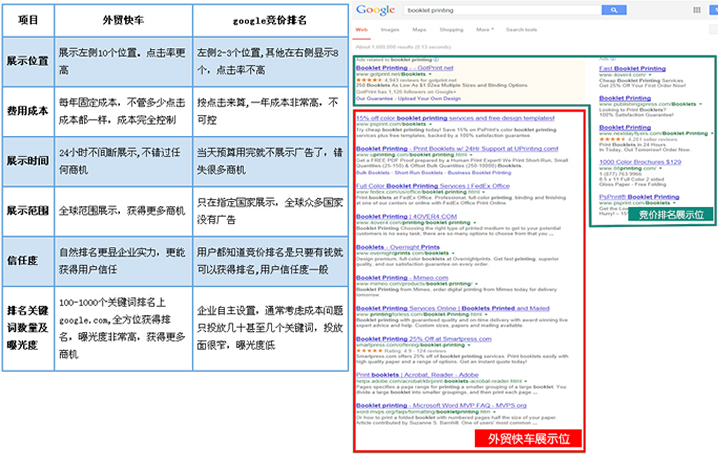Expand the arrow beside the smartpress.com result URL
The image size is (718, 455).
(469, 345)
